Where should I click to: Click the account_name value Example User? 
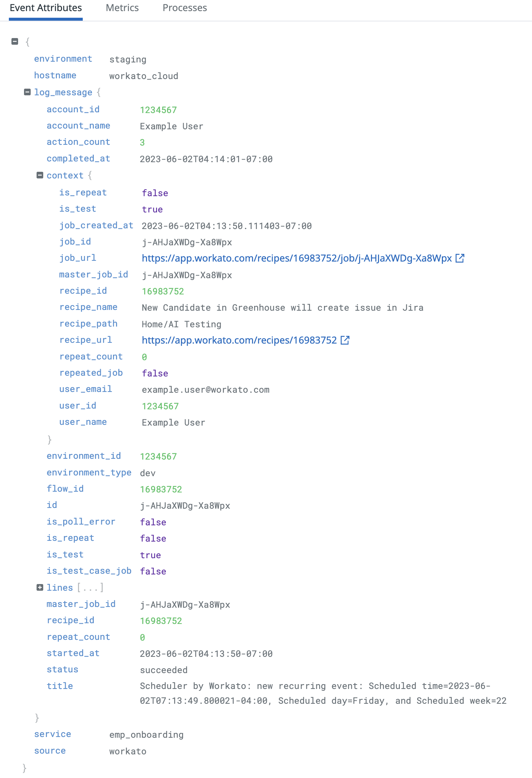(x=172, y=126)
